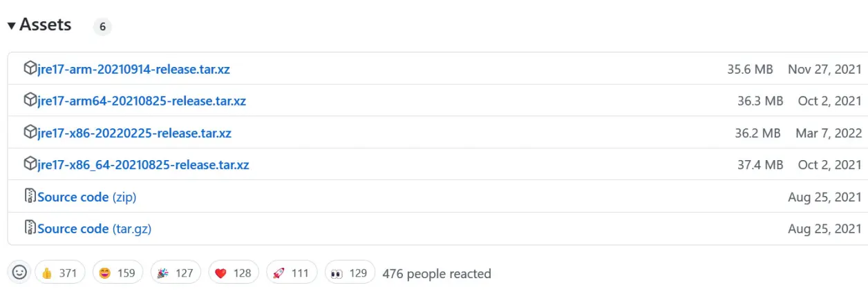
Task: Toggle eyes reaction with 129 count
Action: 349,273
